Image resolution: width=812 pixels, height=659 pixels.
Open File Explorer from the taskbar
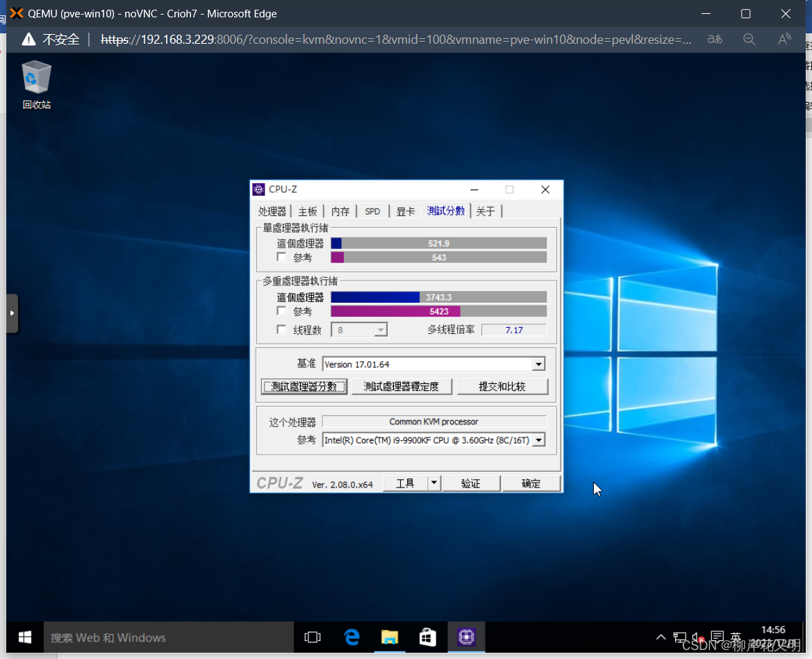390,637
